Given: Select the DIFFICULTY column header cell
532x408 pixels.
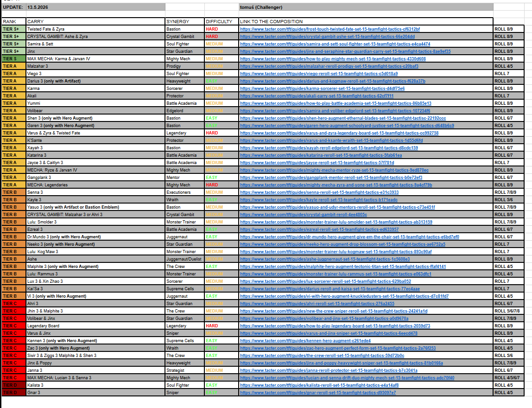Looking at the screenshot, I should tap(222, 21).
